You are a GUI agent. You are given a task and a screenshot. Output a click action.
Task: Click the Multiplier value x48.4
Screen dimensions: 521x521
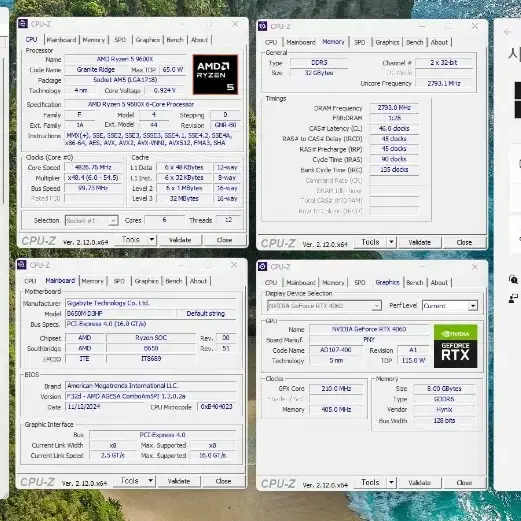pos(93,178)
